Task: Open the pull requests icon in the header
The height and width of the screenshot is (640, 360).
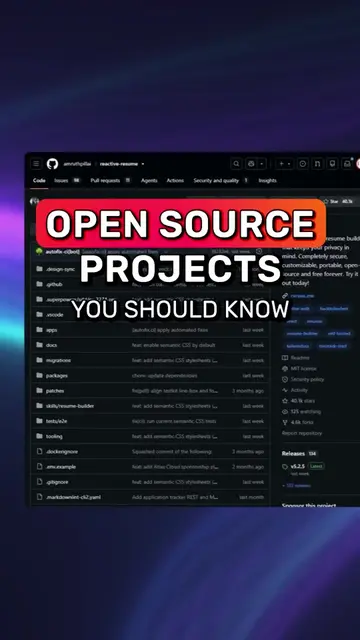Action: 317,164
